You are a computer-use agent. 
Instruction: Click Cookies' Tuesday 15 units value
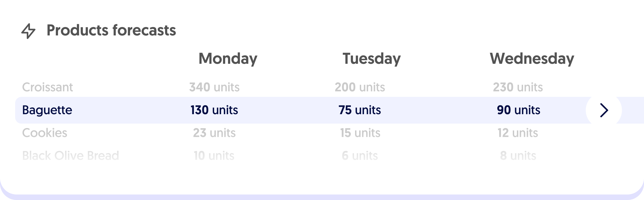pyautogui.click(x=360, y=133)
